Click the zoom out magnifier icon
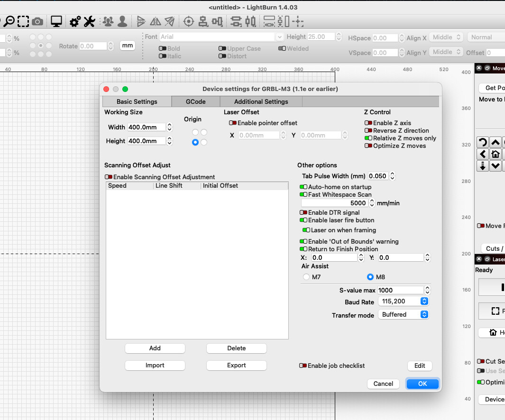Image resolution: width=505 pixels, height=420 pixels. (9, 21)
